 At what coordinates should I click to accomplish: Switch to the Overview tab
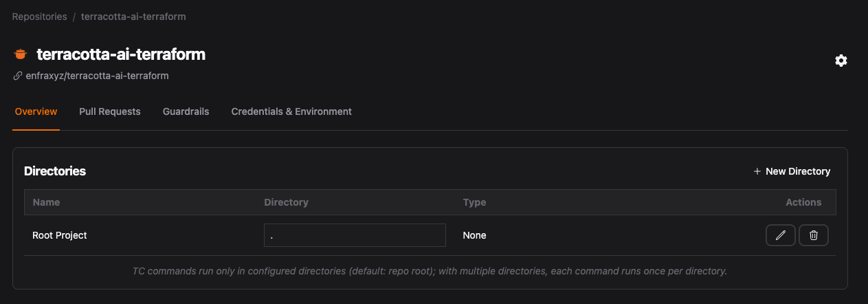pos(36,111)
